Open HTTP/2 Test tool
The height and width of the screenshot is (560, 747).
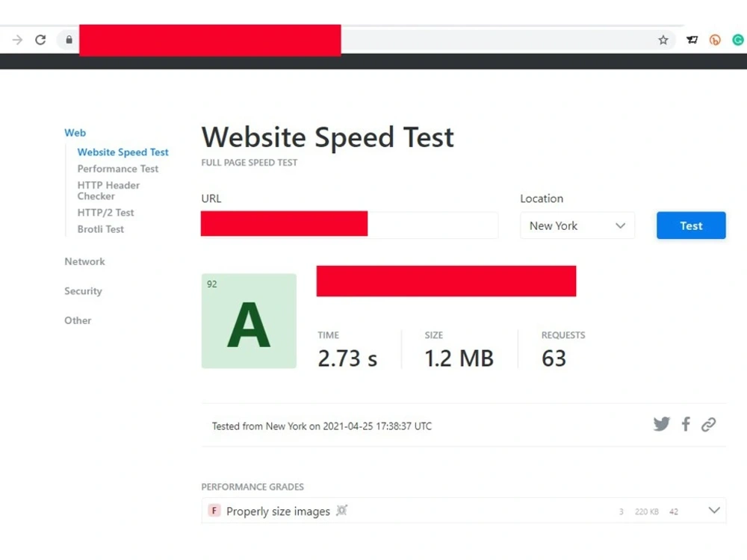pos(106,212)
